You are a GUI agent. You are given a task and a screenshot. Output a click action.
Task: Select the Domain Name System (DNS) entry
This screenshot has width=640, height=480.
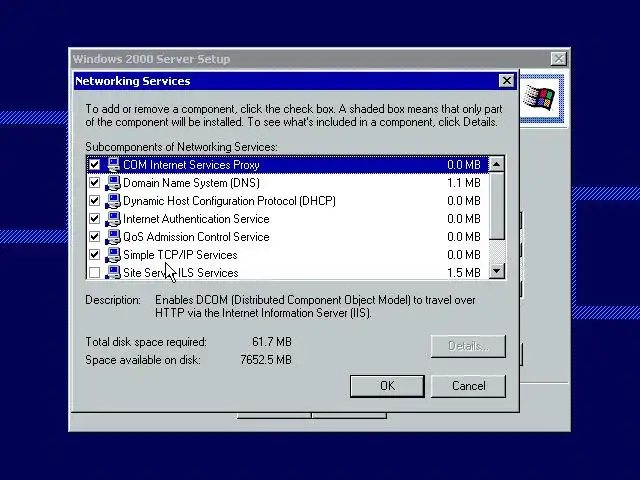click(x=191, y=183)
